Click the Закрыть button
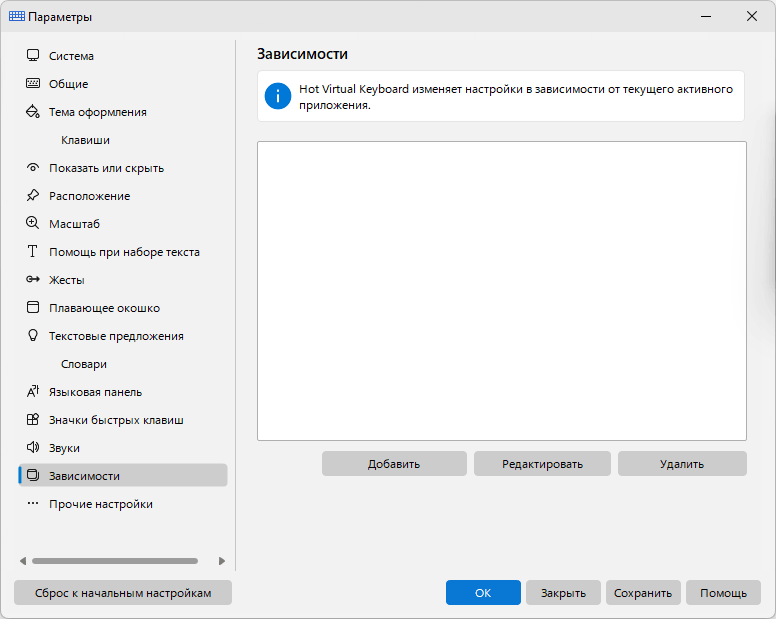This screenshot has width=776, height=619. pos(563,592)
